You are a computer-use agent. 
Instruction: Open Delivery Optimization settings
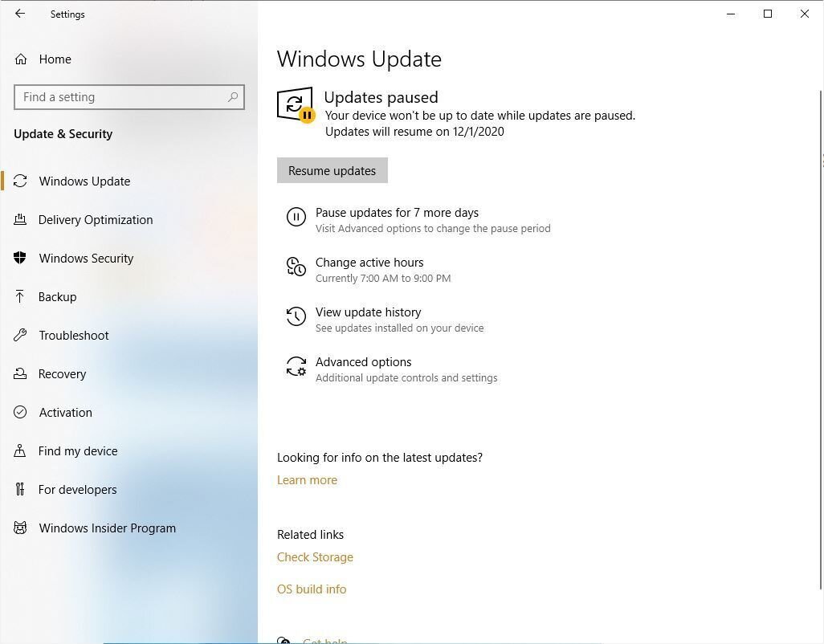click(96, 219)
